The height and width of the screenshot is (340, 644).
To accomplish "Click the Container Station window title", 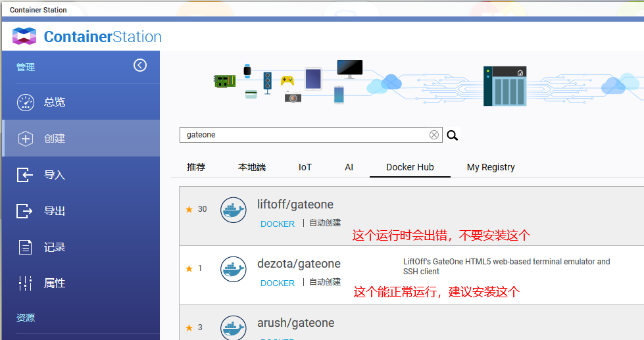I will coord(38,10).
